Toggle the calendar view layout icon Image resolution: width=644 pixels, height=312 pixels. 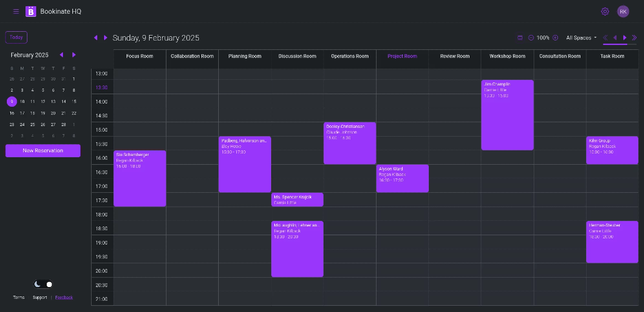point(520,38)
